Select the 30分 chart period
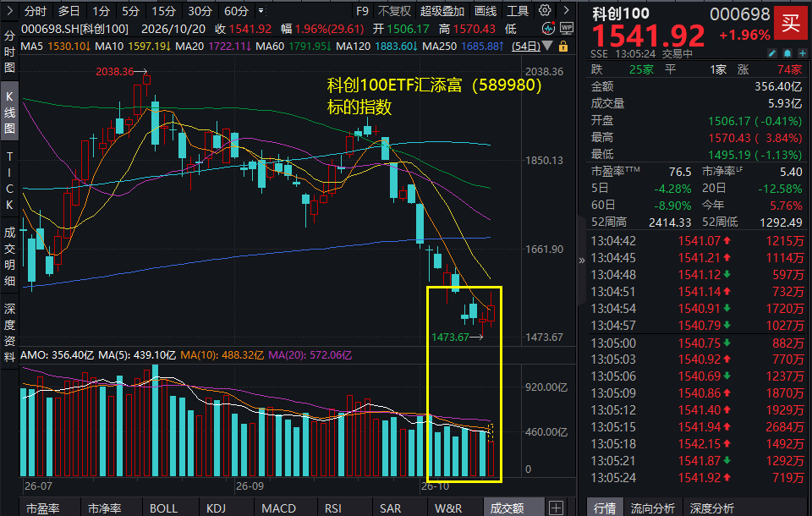Viewport: 812px width, 516px height. (x=200, y=11)
